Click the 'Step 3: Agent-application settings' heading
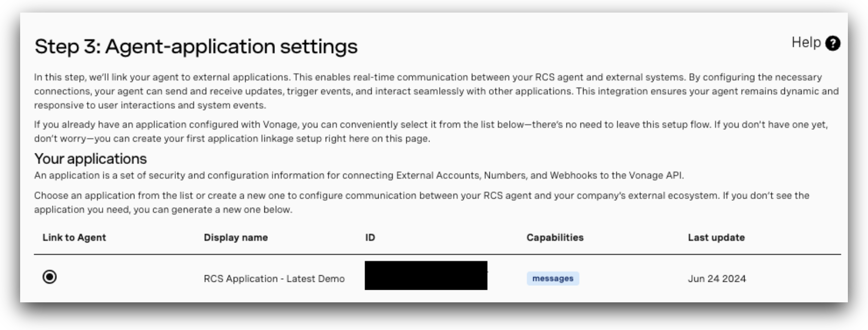 click(196, 46)
